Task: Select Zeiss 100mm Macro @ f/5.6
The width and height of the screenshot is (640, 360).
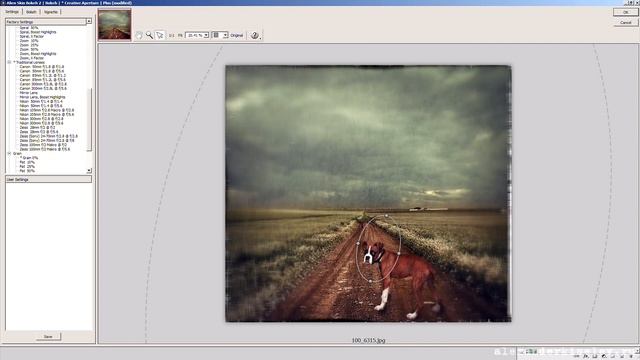Action: coord(45,149)
